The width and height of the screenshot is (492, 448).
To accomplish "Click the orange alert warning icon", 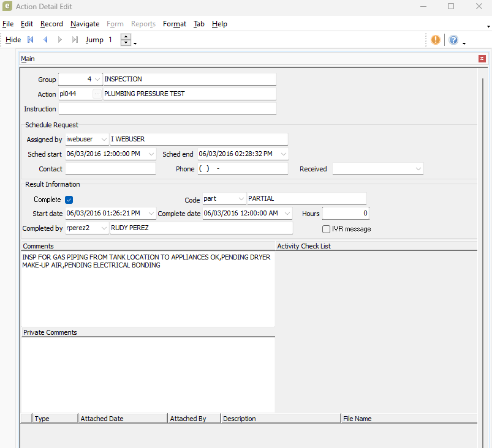I will [436, 40].
